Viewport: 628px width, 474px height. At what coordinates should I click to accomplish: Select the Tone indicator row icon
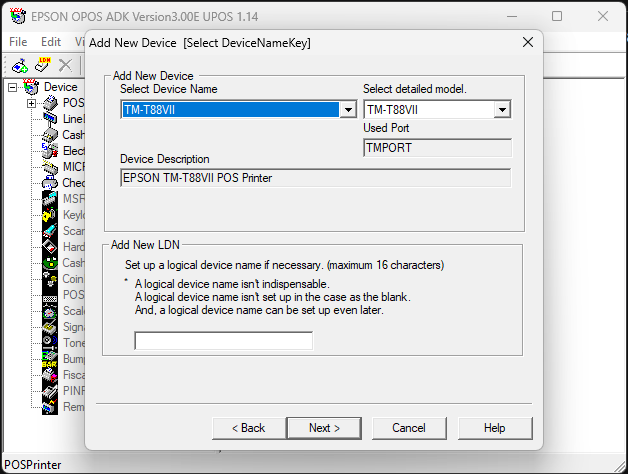[50, 343]
